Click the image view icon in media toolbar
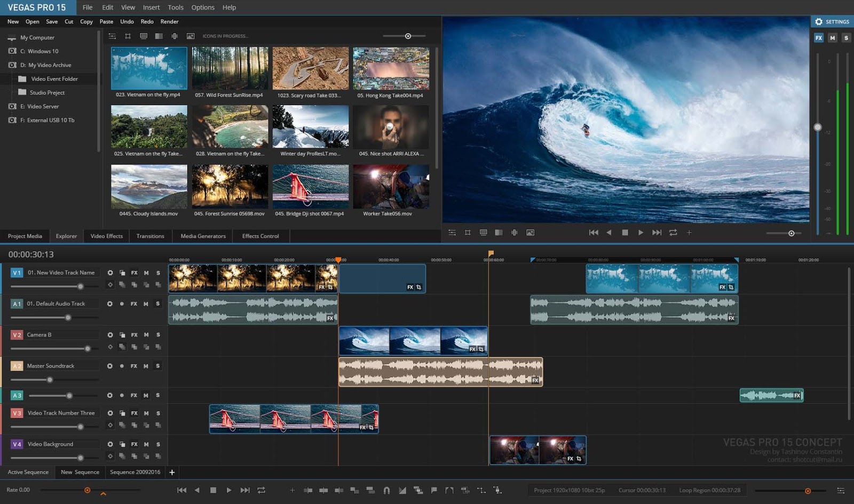Image resolution: width=854 pixels, height=504 pixels. (191, 36)
